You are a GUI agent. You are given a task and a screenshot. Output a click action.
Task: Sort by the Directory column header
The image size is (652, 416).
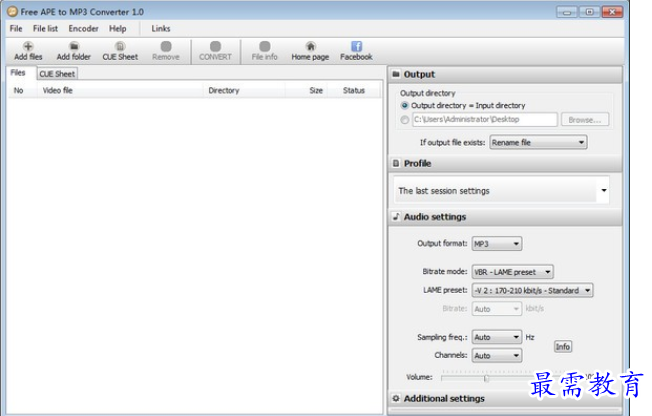244,90
